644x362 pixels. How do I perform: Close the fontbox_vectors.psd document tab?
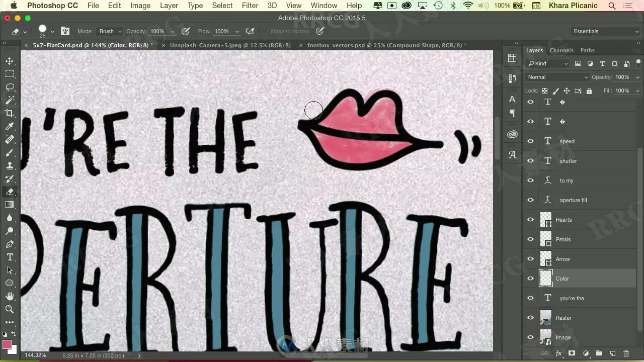pos(301,45)
